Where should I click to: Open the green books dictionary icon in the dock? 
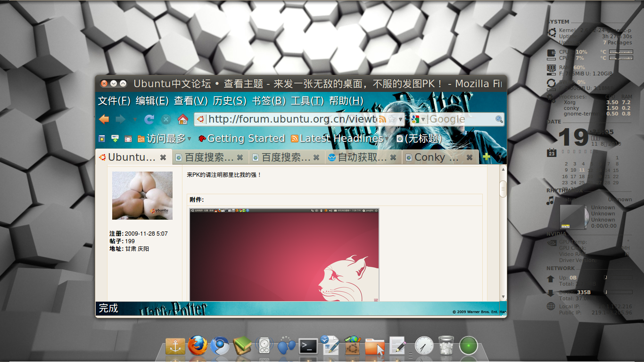point(242,346)
